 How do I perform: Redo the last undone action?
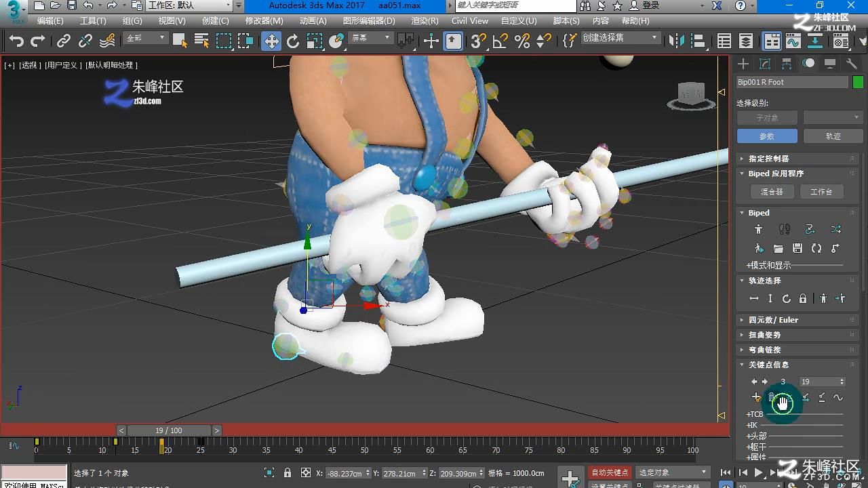click(38, 41)
